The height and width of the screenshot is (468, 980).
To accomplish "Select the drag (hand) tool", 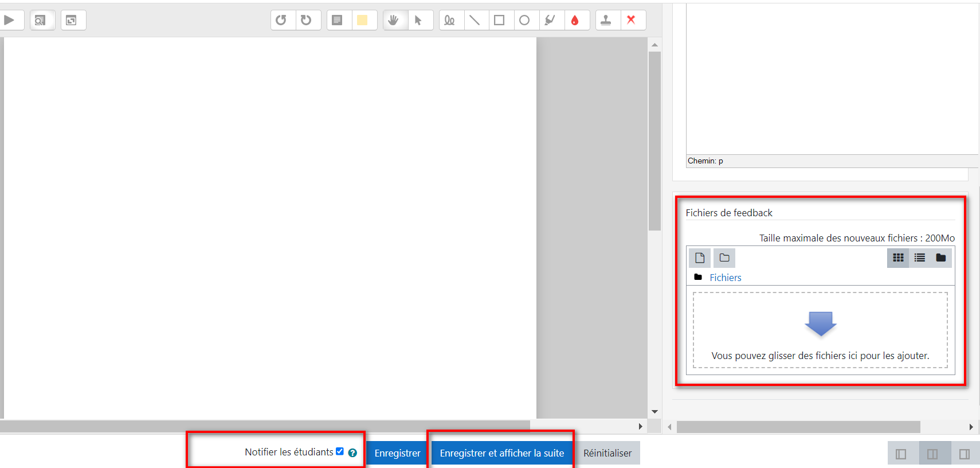I will [x=393, y=20].
